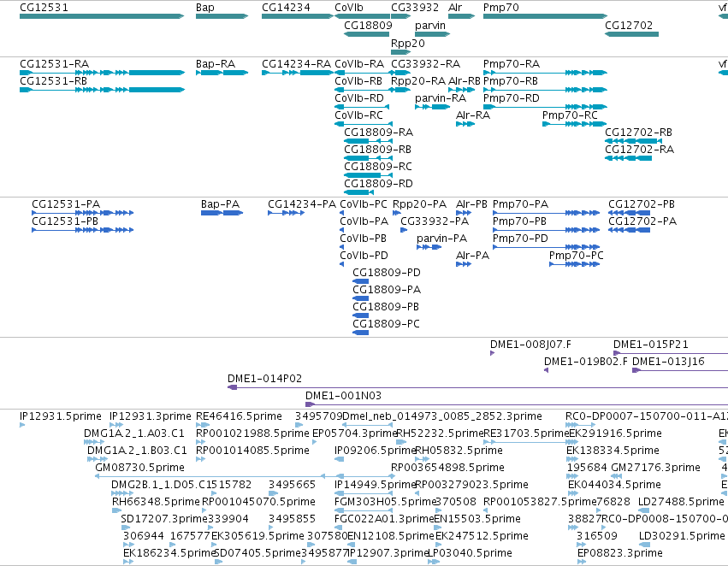The height and width of the screenshot is (566, 728).
Task: Click the CoVIb gene label
Action: pos(349,8)
